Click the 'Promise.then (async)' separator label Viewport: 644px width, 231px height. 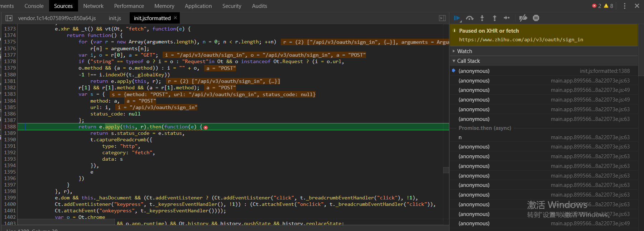click(485, 128)
